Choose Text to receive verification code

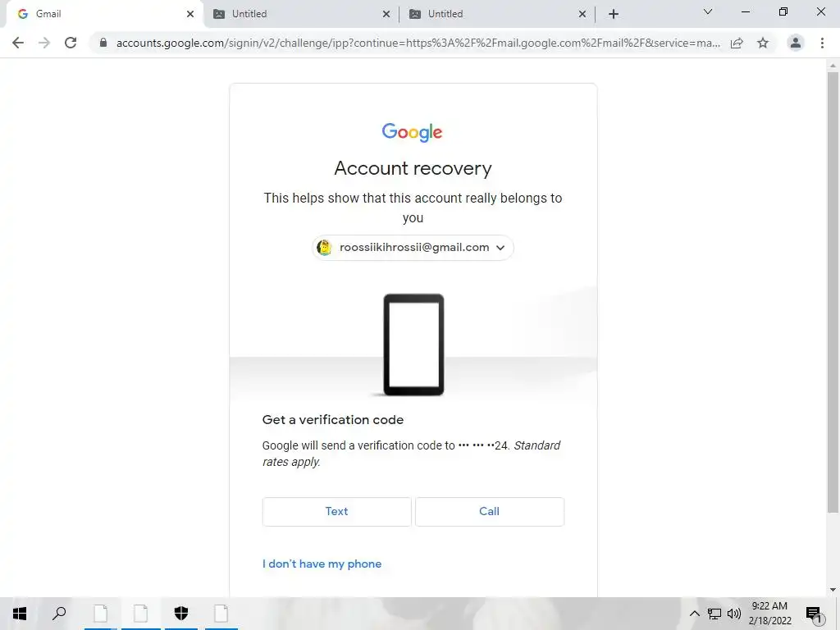coord(337,512)
